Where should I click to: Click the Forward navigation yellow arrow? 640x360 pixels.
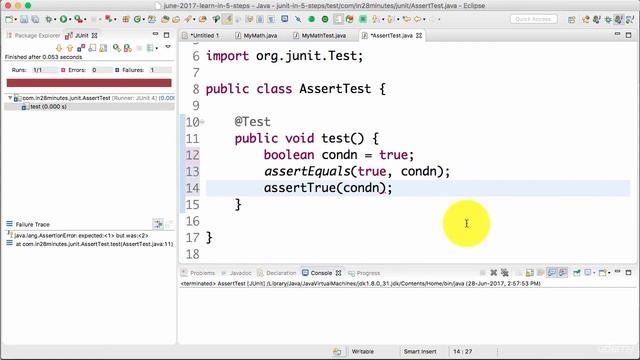[x=432, y=19]
